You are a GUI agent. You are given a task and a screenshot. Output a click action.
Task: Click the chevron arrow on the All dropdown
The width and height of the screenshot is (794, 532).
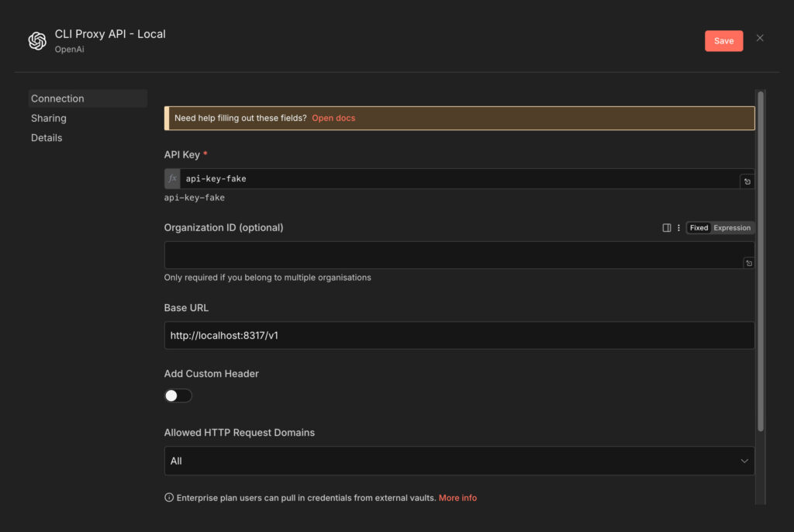745,461
